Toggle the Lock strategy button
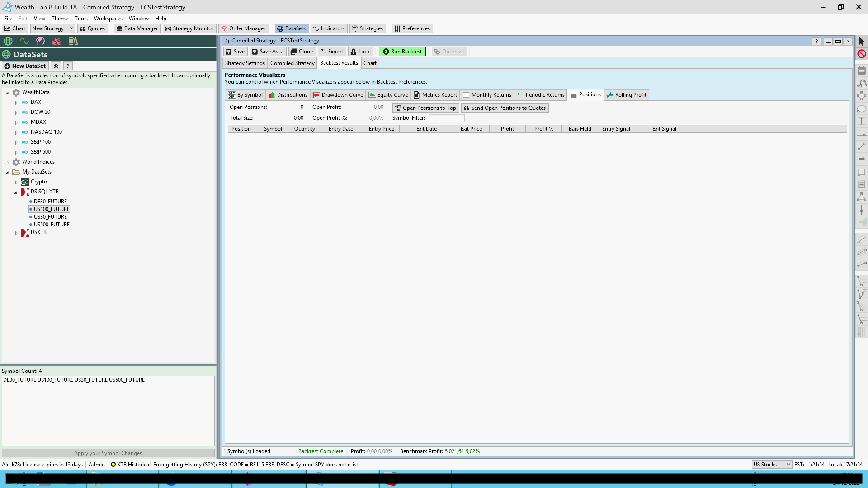Screen dimensions: 868x488 360,52
